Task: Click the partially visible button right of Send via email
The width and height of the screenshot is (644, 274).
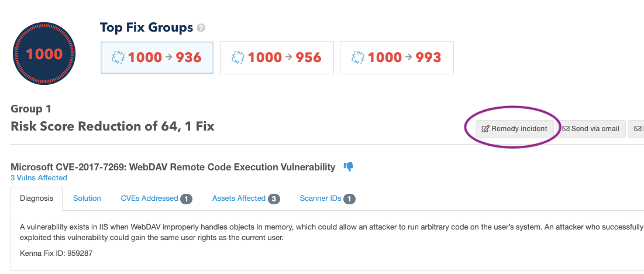Action: (x=636, y=129)
